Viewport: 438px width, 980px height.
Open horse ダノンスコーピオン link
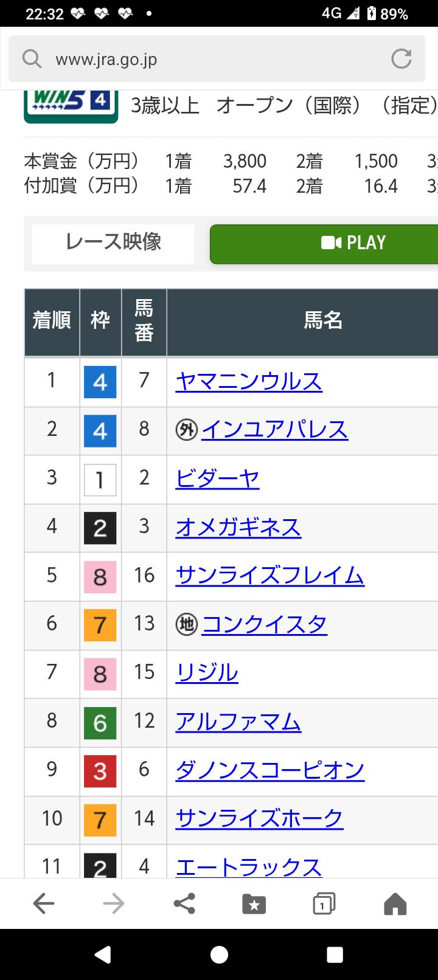(269, 770)
